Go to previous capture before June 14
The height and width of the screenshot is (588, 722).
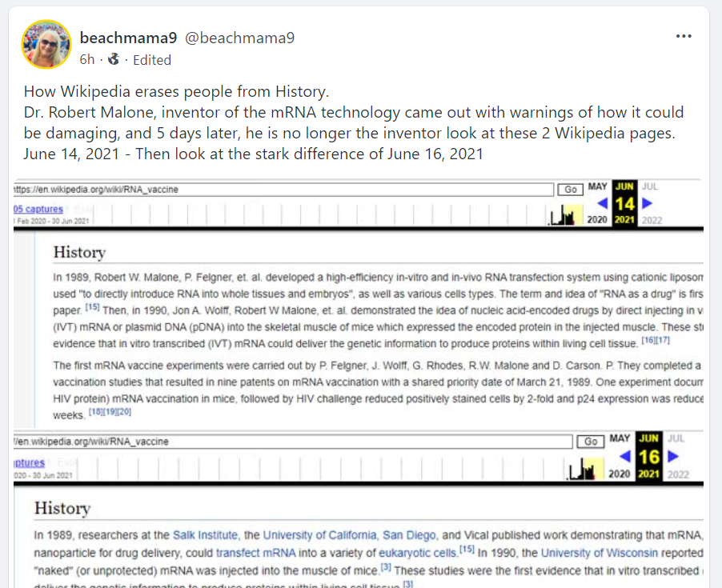603,204
